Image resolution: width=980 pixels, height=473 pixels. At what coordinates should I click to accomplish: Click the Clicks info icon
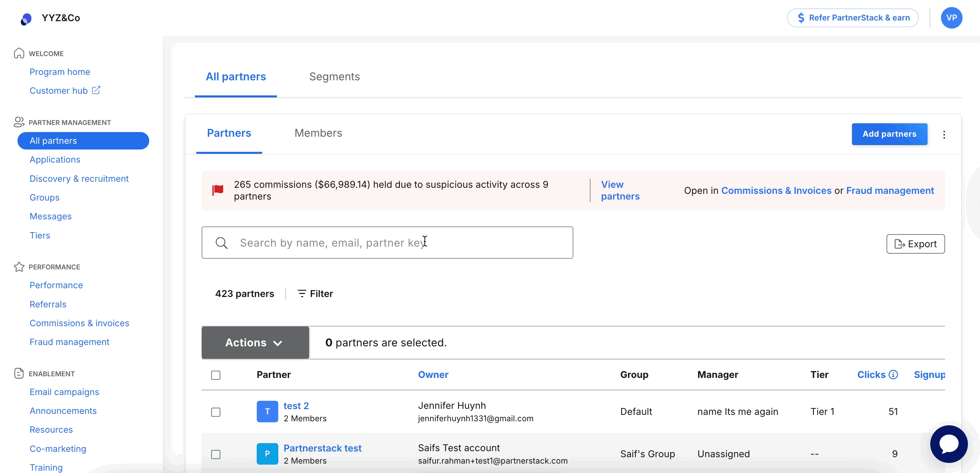(893, 375)
